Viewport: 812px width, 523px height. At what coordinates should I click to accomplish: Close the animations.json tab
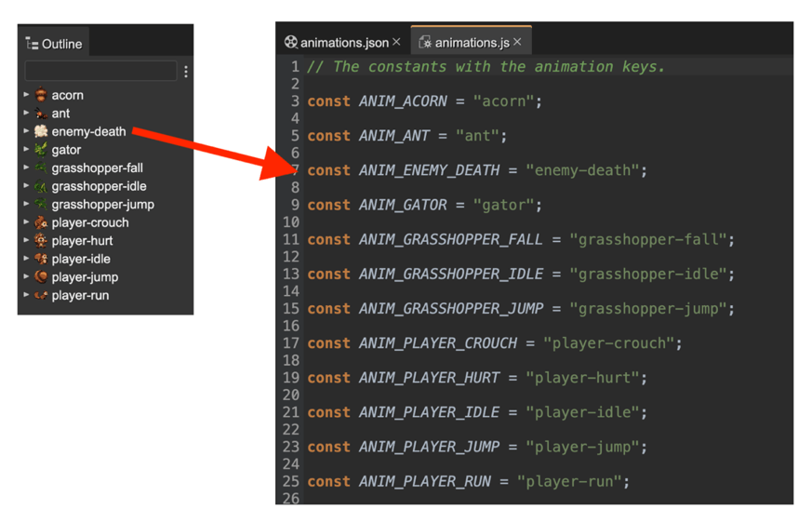point(396,42)
